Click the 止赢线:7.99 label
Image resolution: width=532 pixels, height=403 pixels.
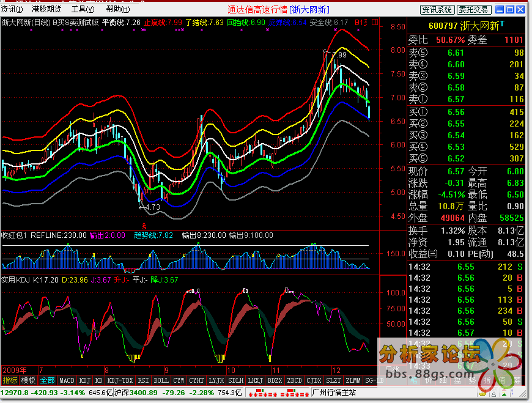coord(163,23)
